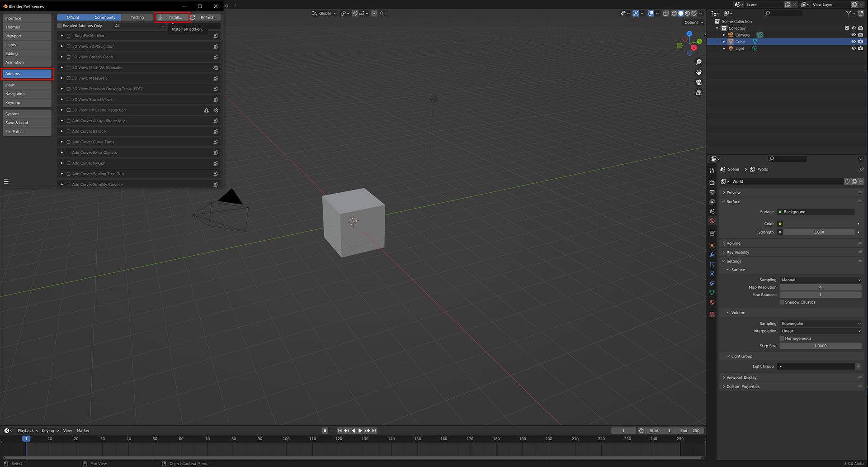Open the Global transform orientation dropdown
868x467 pixels.
point(325,14)
